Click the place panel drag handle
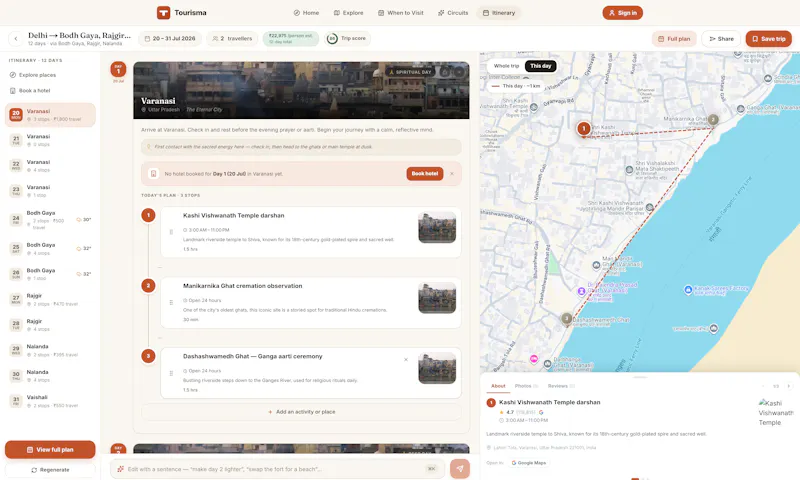Image resolution: width=800 pixels, height=480 pixels. tap(640, 377)
